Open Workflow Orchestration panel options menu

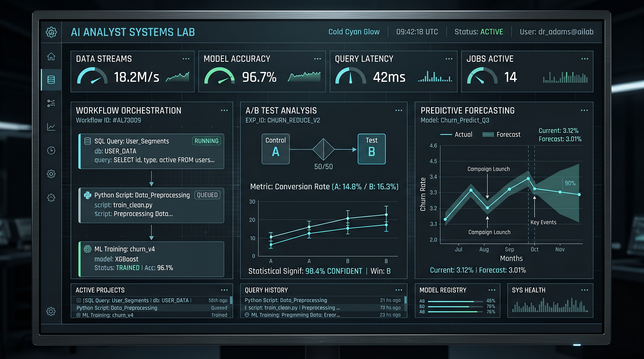(x=224, y=110)
